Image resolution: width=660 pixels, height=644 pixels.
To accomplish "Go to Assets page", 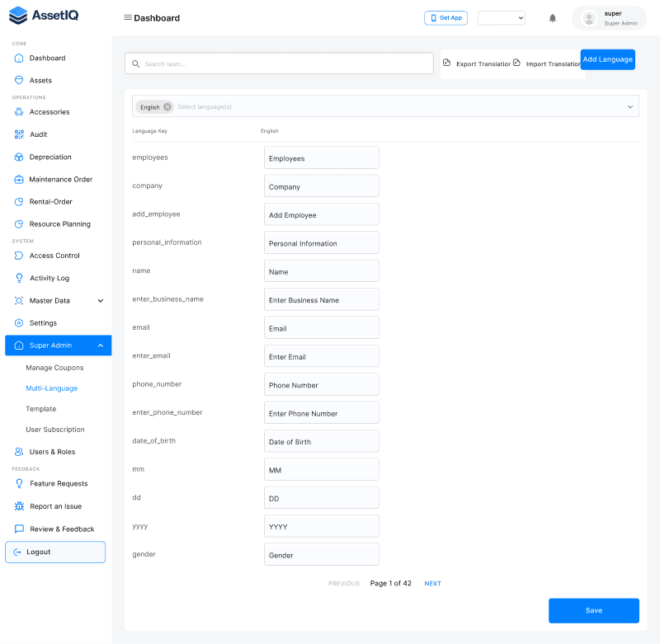I will [40, 80].
